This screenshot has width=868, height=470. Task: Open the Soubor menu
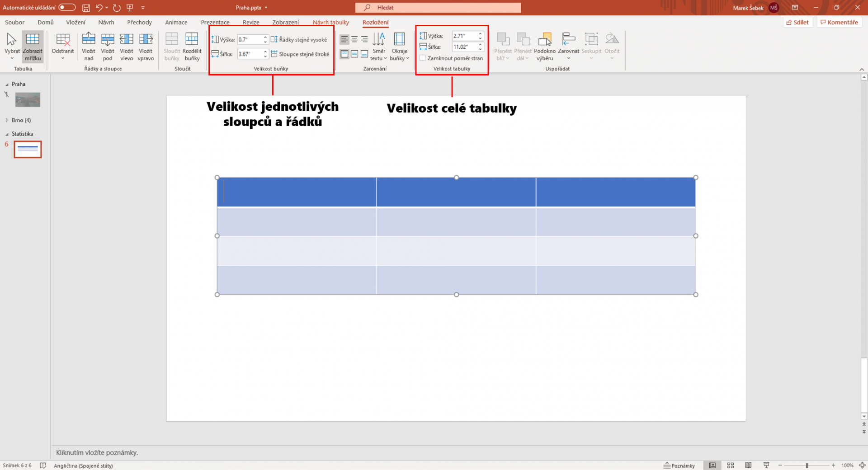(14, 22)
